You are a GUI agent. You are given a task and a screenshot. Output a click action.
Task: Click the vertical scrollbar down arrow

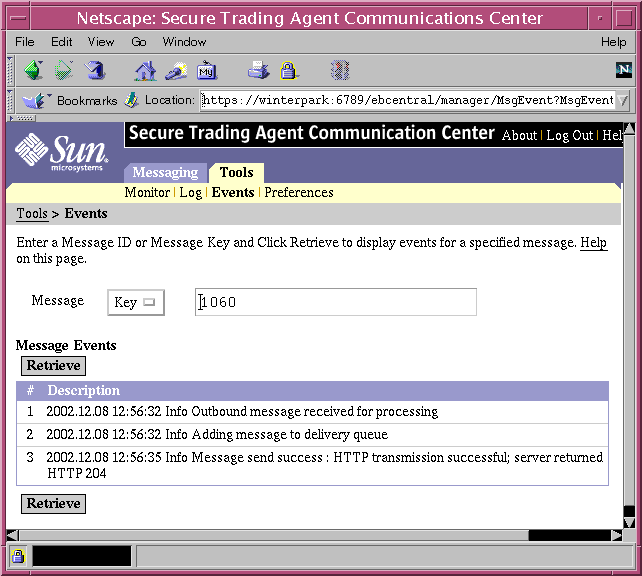point(629,523)
